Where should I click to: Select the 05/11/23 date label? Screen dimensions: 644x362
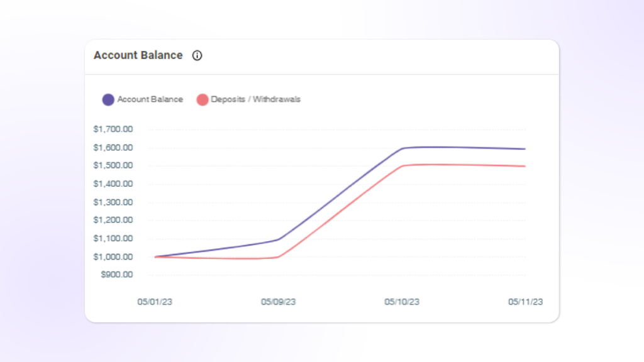[525, 302]
